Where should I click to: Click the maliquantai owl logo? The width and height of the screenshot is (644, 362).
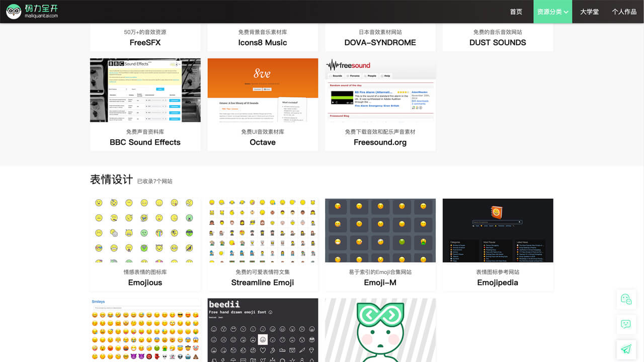pyautogui.click(x=14, y=11)
